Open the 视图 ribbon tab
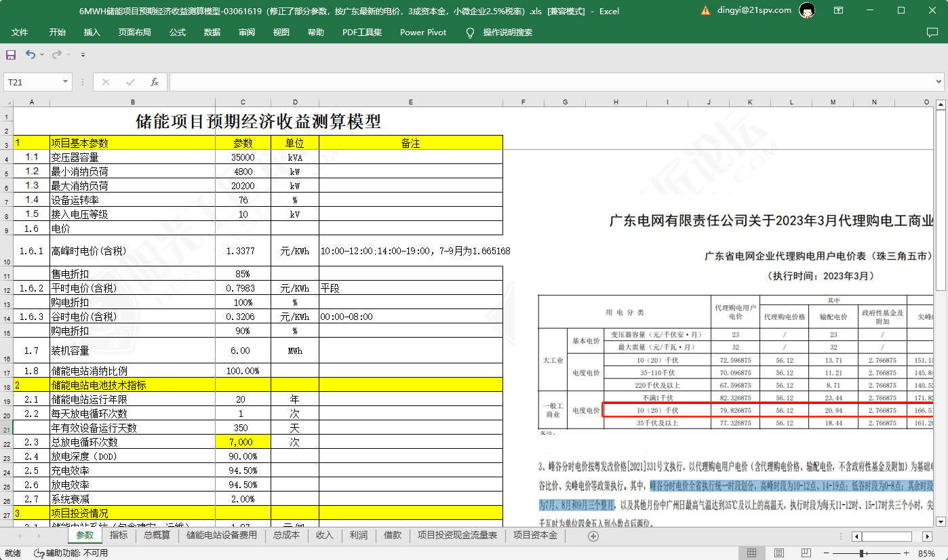Screen dimensions: 948x560 coord(281,32)
